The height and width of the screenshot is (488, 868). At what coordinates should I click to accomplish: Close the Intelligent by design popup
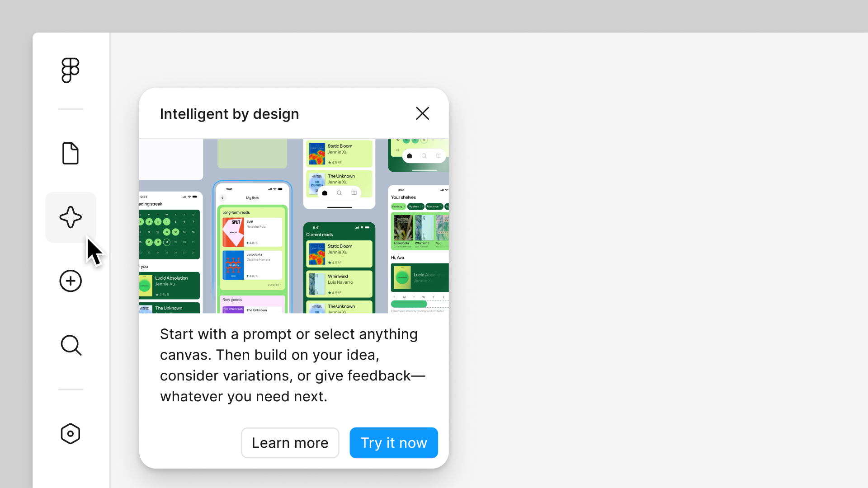pos(423,113)
